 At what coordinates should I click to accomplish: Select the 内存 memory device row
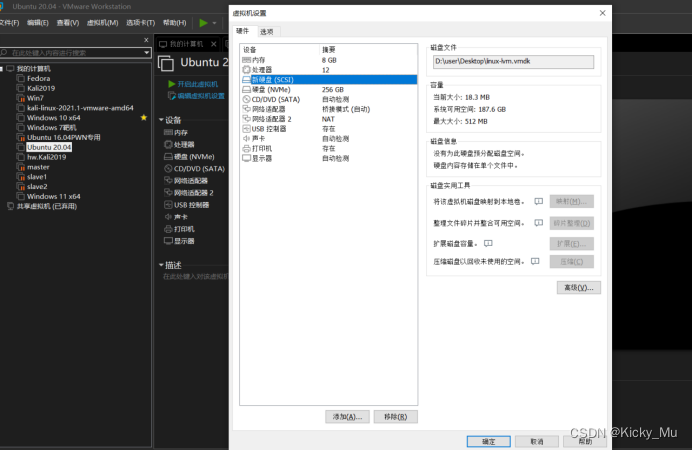(328, 60)
